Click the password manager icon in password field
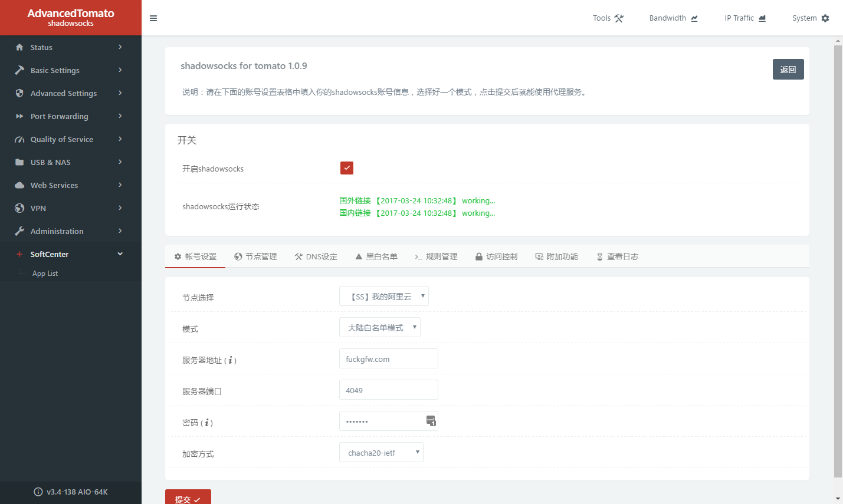Image resolution: width=843 pixels, height=504 pixels. 431,420
